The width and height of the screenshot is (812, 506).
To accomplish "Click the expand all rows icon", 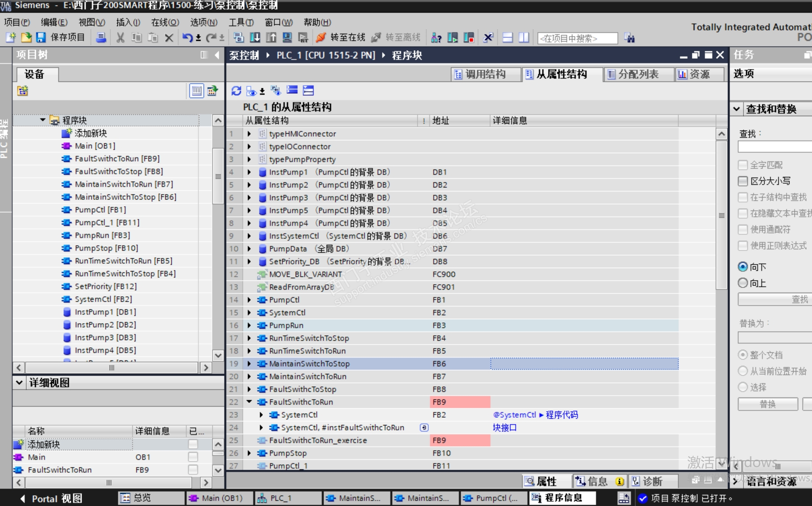I will (x=308, y=91).
